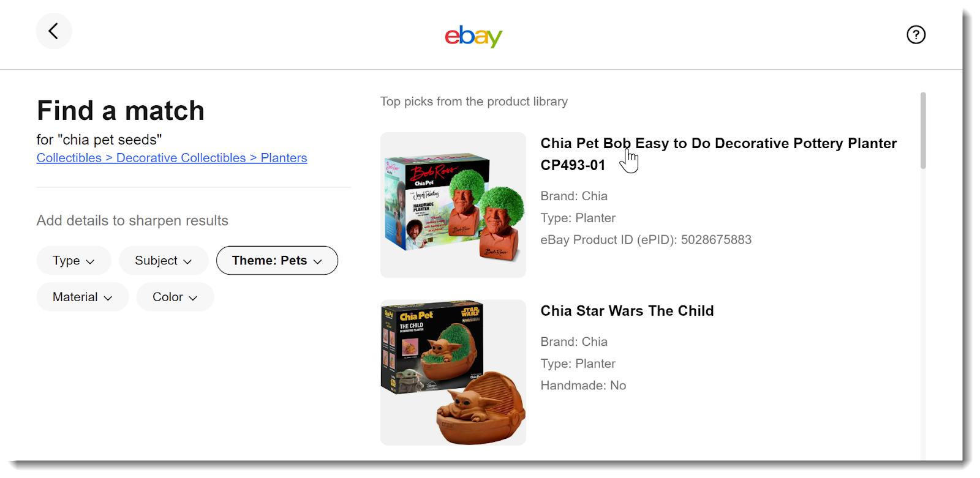This screenshot has height=478, width=980.
Task: Click the product list vertical scrollbar
Action: click(923, 130)
